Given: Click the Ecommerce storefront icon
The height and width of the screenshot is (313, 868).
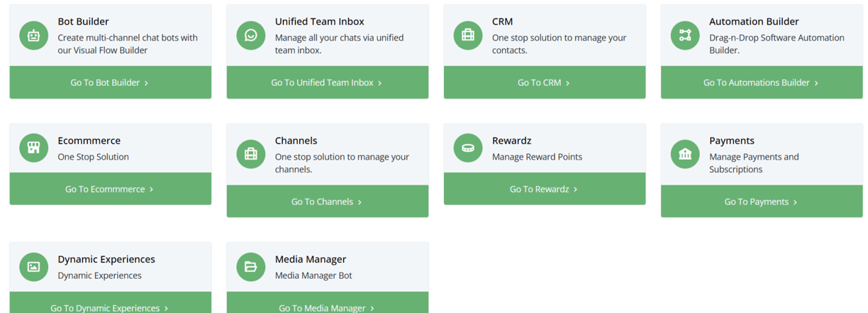Looking at the screenshot, I should [33, 148].
